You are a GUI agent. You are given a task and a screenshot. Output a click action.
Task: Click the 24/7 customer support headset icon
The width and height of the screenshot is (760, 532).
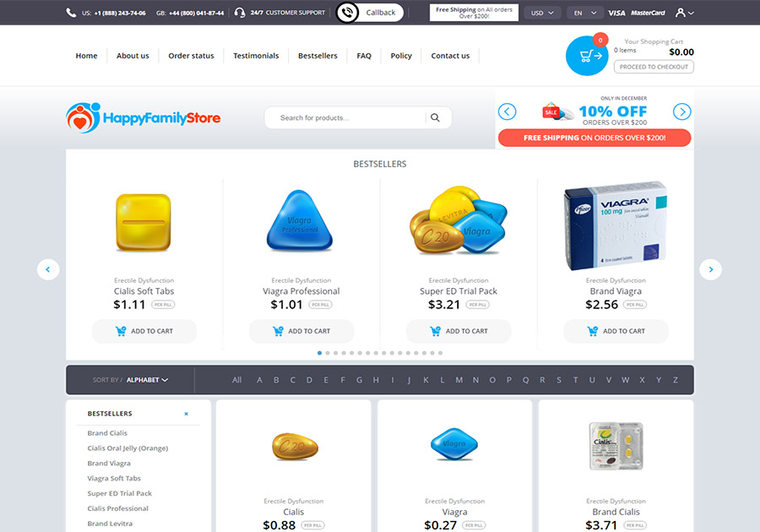[x=240, y=13]
